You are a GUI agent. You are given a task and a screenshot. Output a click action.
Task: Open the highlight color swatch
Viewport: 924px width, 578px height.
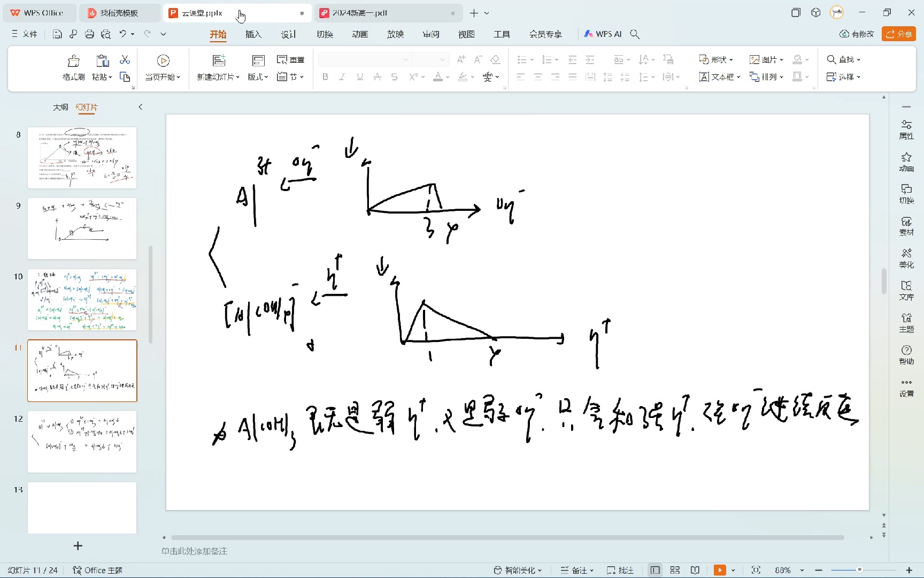click(x=463, y=77)
